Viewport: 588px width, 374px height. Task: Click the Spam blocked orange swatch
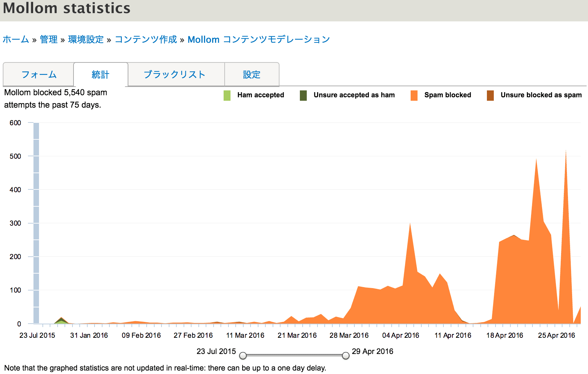point(414,96)
